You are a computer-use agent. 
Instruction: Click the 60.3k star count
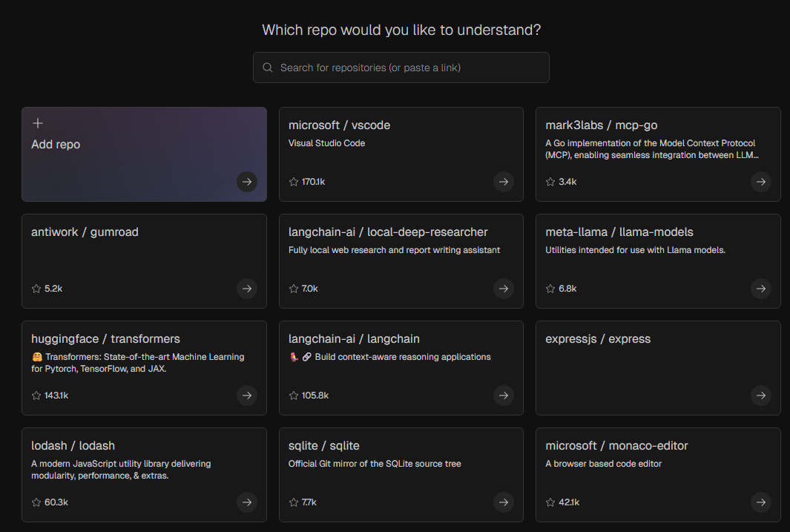pyautogui.click(x=56, y=502)
